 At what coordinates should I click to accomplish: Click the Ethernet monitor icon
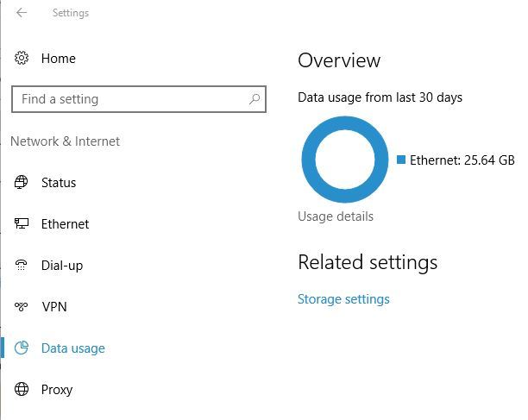coord(22,224)
